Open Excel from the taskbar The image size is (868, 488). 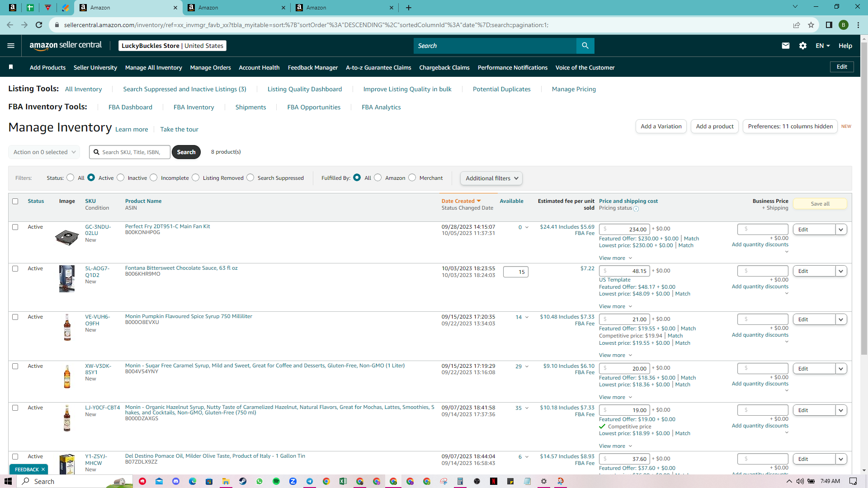[343, 481]
